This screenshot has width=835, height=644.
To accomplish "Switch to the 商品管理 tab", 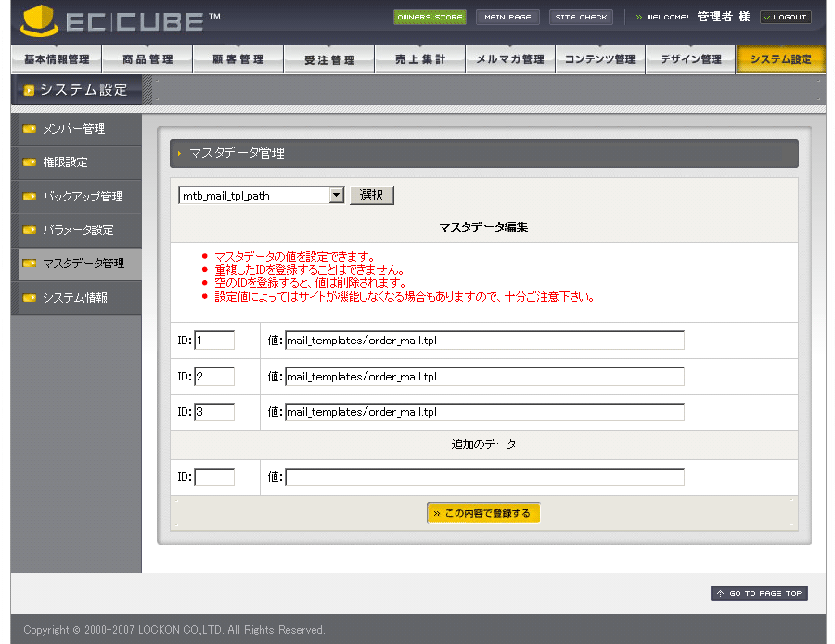I will click(x=147, y=59).
